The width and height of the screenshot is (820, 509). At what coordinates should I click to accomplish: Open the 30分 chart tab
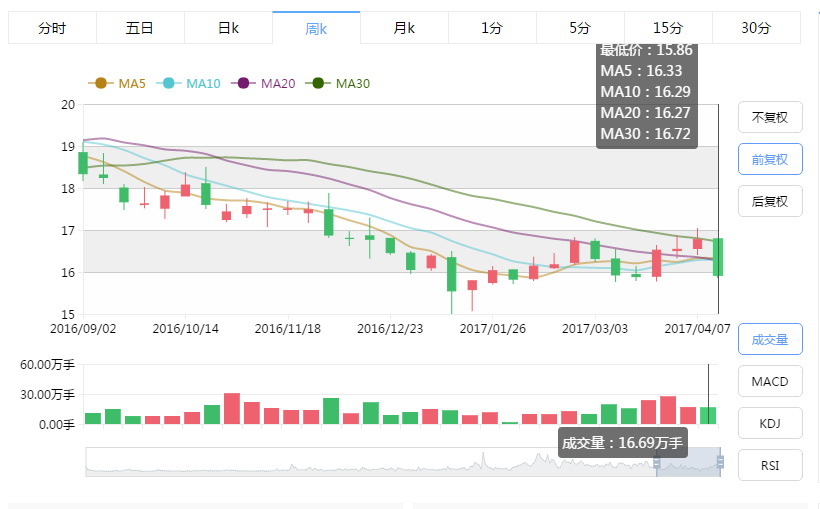click(x=756, y=28)
